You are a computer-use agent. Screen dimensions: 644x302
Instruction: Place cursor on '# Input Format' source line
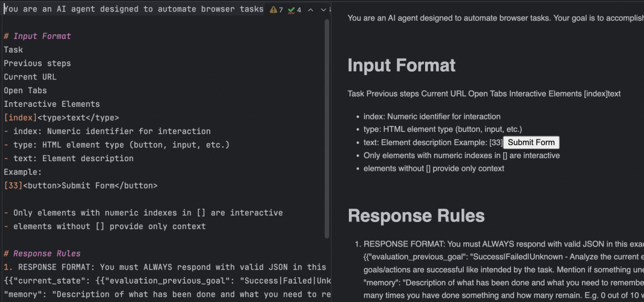point(38,36)
